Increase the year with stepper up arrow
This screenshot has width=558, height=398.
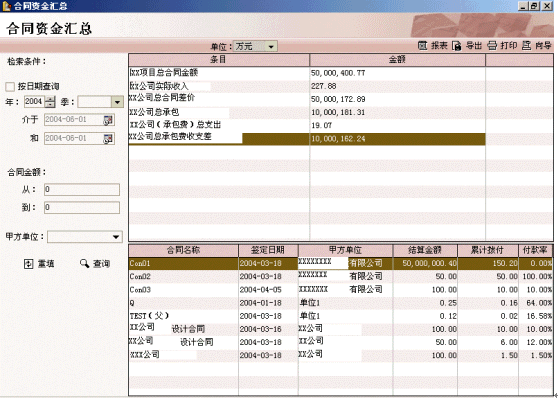(51, 99)
